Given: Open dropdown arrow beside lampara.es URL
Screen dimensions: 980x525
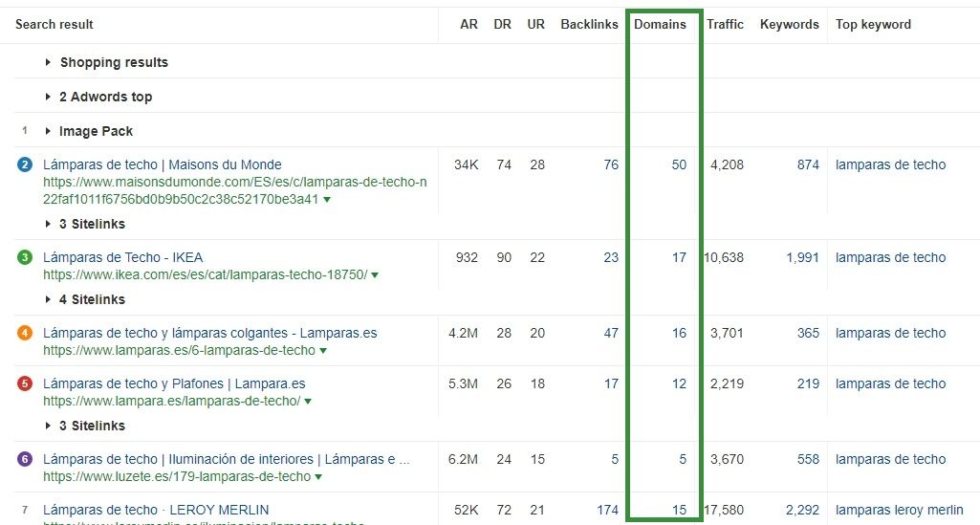Looking at the screenshot, I should click(308, 402).
